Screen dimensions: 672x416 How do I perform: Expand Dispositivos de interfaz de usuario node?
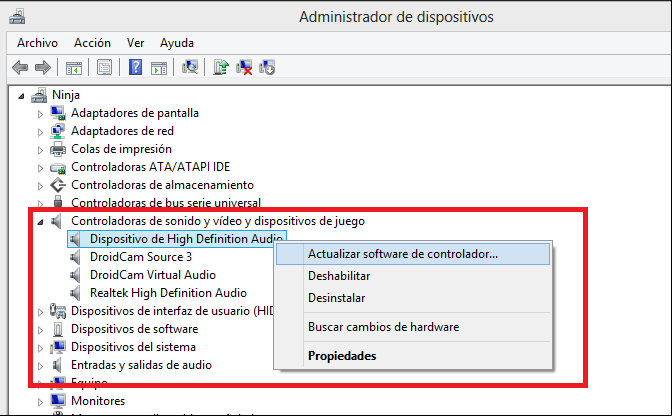tap(40, 312)
